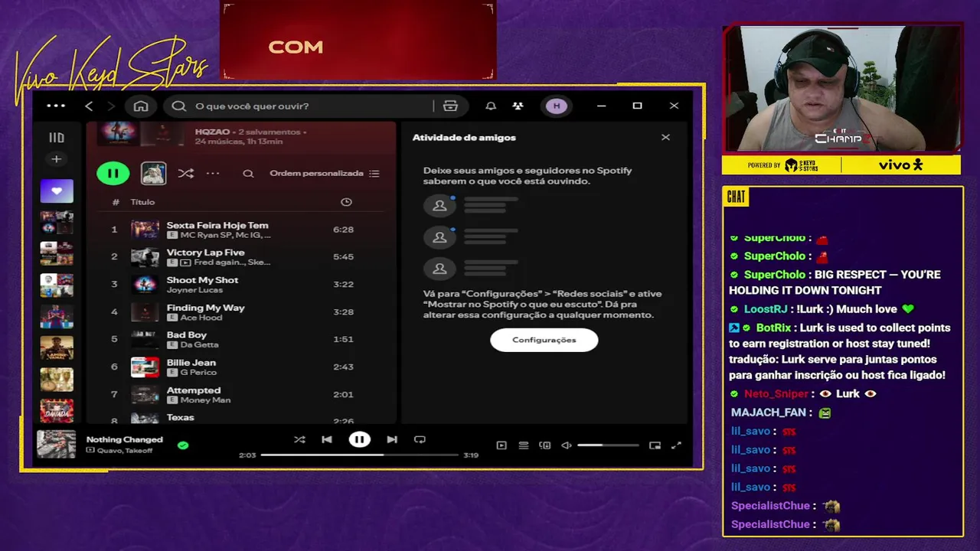This screenshot has width=980, height=551.
Task: Create a playlist with the plus icon
Action: (56, 159)
